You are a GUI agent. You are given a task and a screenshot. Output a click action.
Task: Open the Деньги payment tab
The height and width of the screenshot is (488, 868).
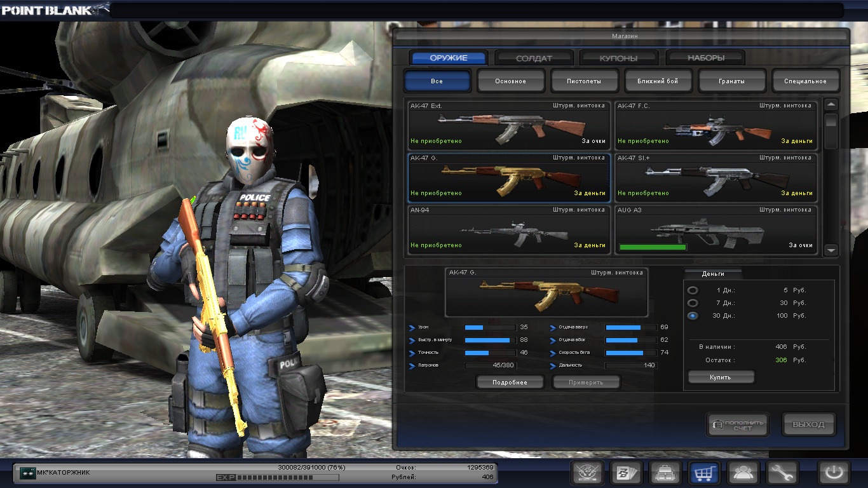713,274
